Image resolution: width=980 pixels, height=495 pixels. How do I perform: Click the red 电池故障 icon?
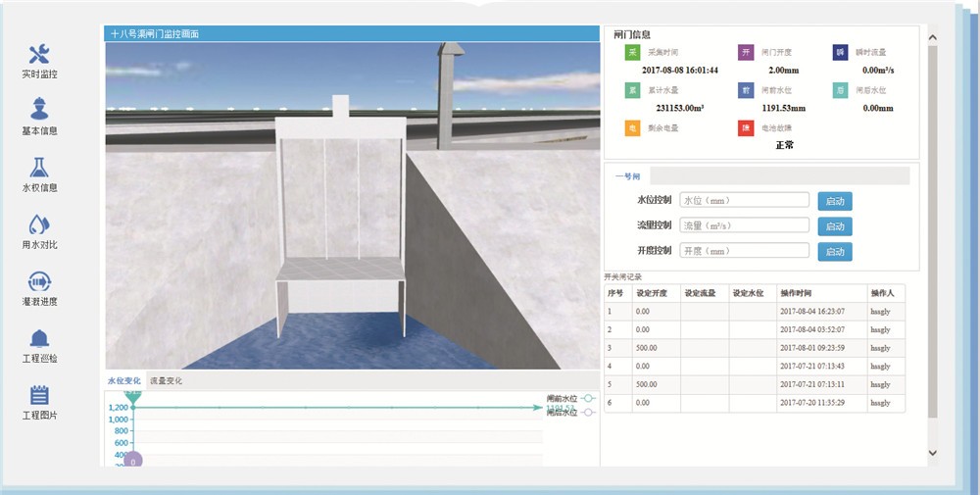(746, 127)
